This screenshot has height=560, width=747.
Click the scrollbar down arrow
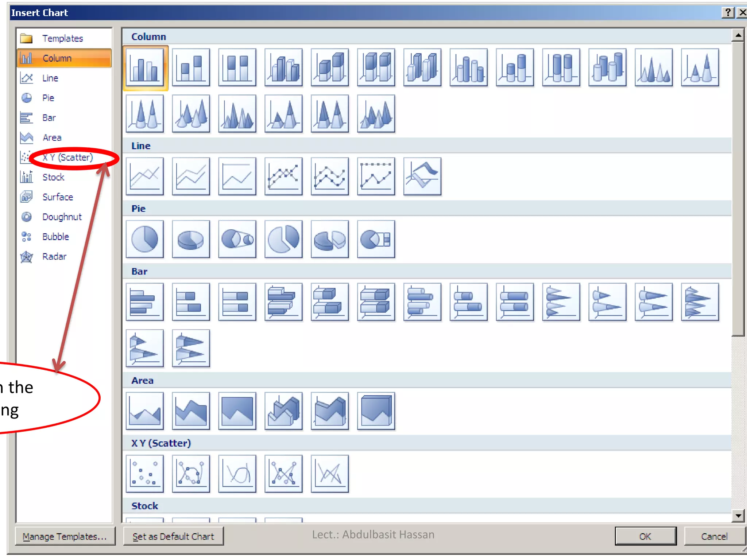tap(738, 516)
